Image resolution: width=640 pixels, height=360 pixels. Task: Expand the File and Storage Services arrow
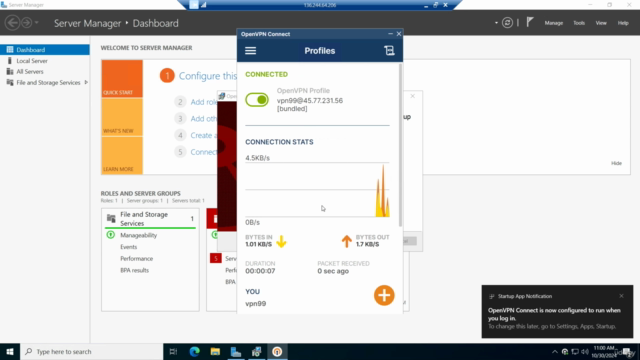(86, 82)
